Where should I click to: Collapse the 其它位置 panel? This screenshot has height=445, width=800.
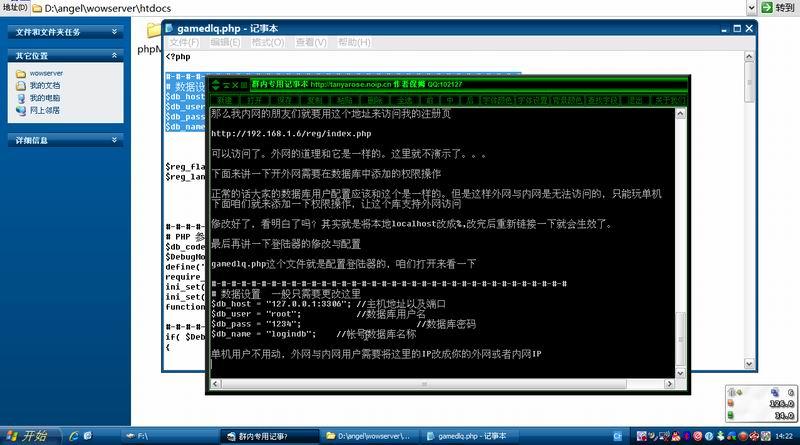click(x=115, y=56)
